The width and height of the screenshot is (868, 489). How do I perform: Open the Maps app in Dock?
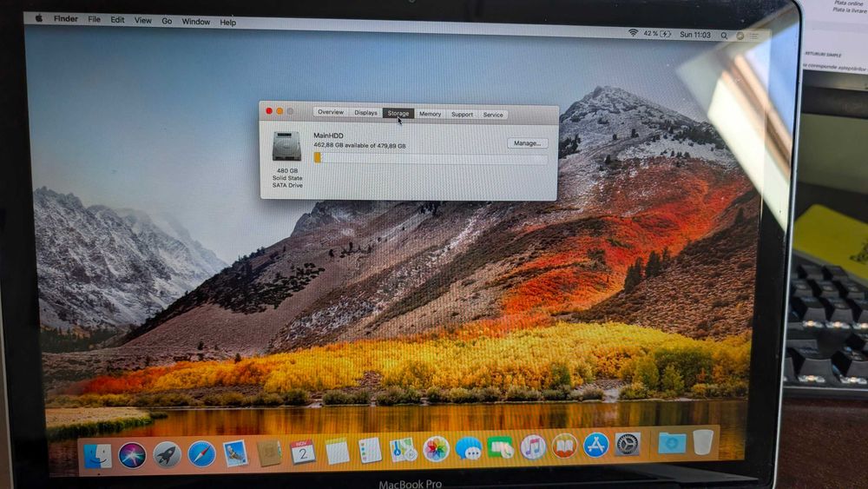click(403, 449)
